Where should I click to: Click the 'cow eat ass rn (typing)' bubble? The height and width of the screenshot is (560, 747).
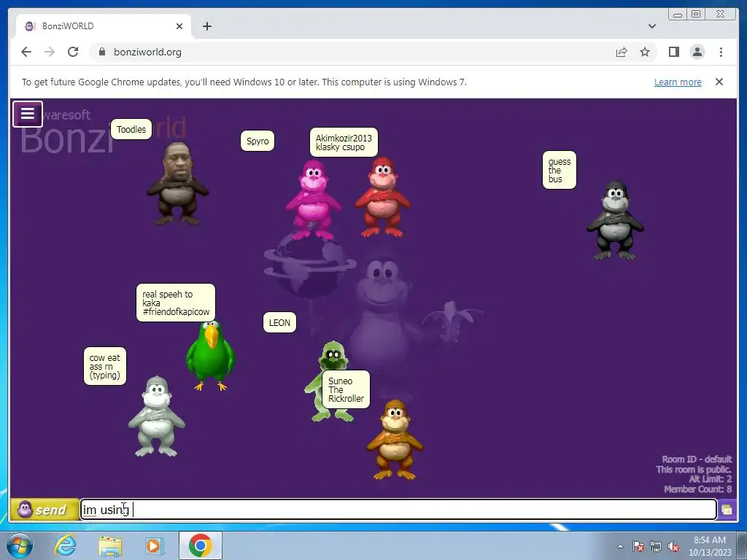[x=105, y=366]
